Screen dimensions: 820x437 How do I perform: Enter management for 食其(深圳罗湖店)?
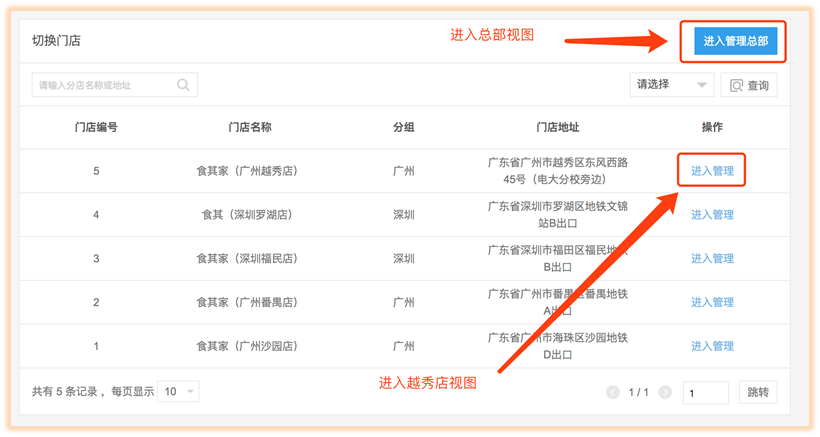click(712, 215)
